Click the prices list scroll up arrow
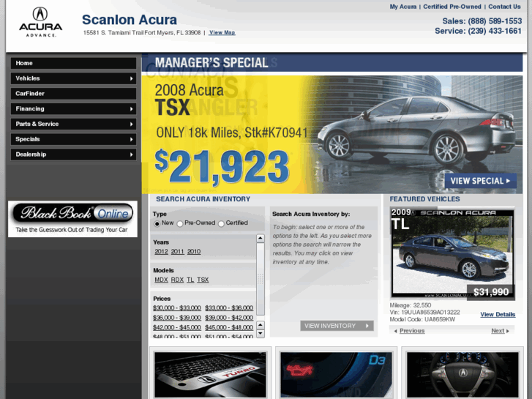 pyautogui.click(x=261, y=325)
